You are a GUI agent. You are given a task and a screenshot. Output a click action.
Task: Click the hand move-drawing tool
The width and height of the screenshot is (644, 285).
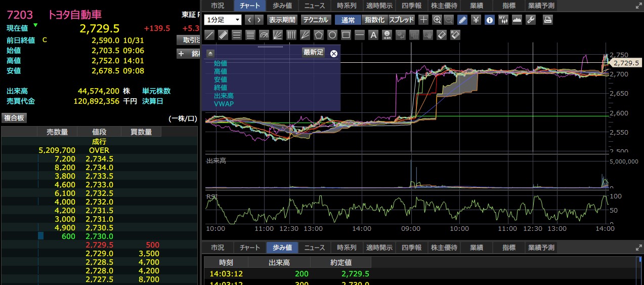click(428, 35)
